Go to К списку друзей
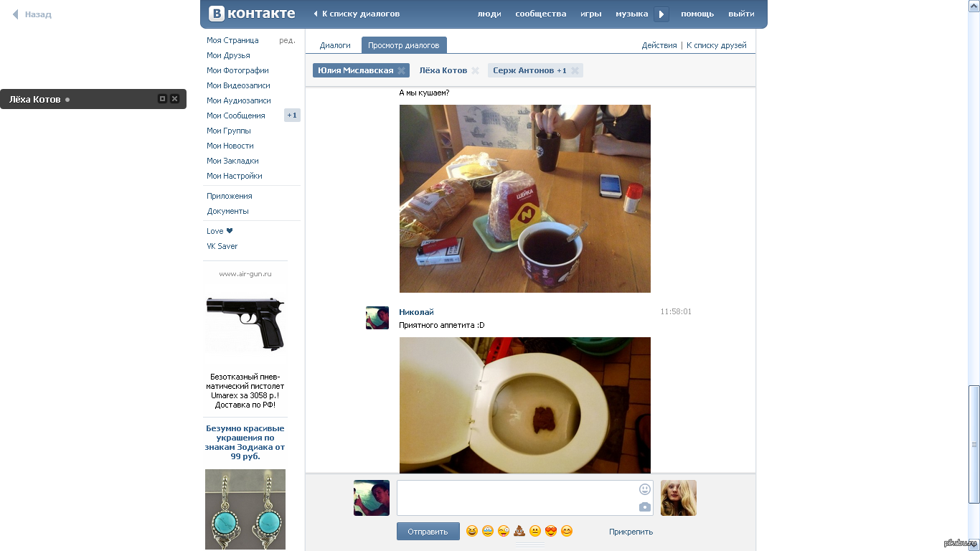The width and height of the screenshot is (980, 551). (x=717, y=45)
